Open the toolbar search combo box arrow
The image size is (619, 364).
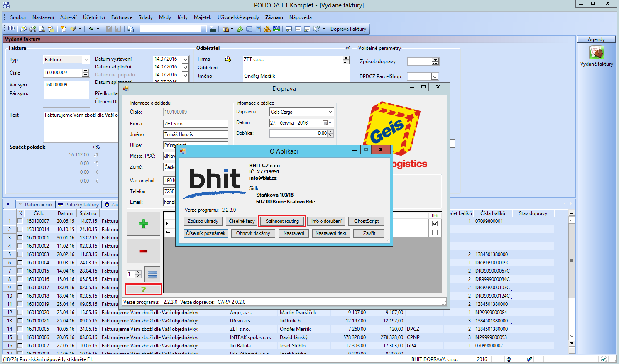tap(203, 29)
